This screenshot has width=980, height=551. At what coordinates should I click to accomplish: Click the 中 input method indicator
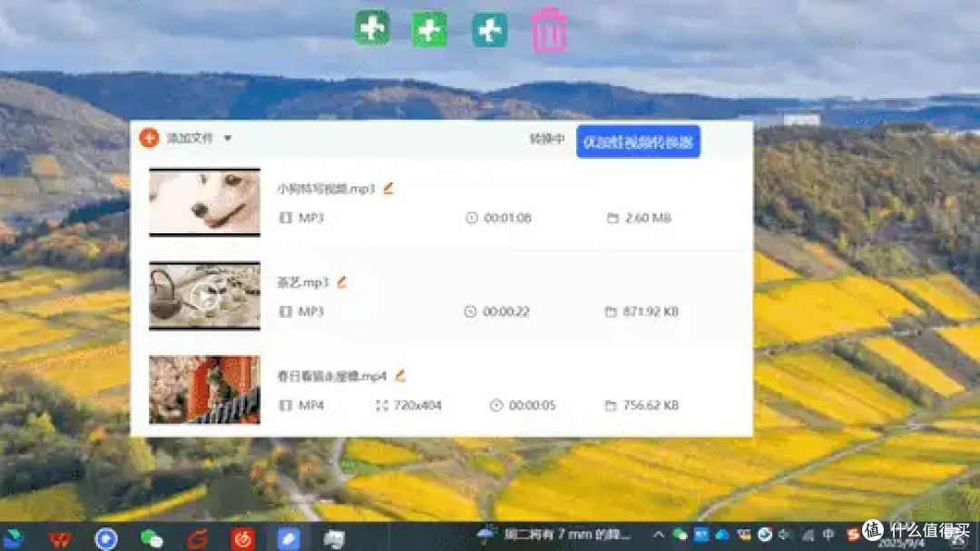[828, 535]
